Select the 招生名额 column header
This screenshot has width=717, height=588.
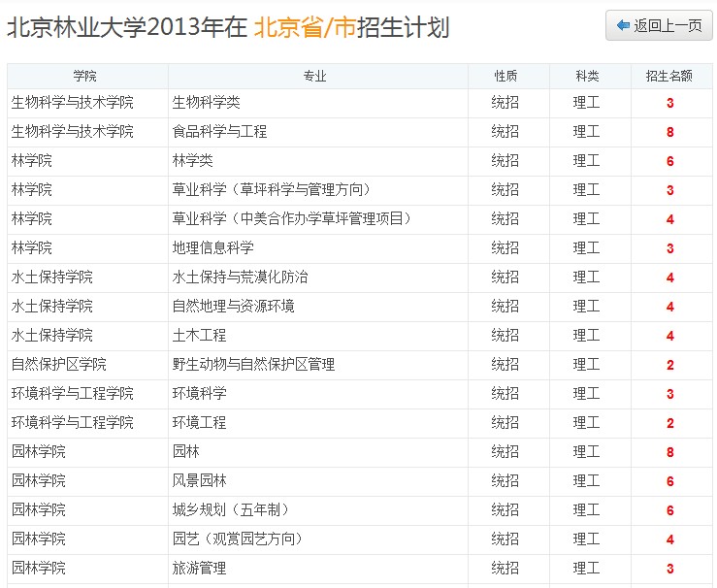tap(669, 76)
